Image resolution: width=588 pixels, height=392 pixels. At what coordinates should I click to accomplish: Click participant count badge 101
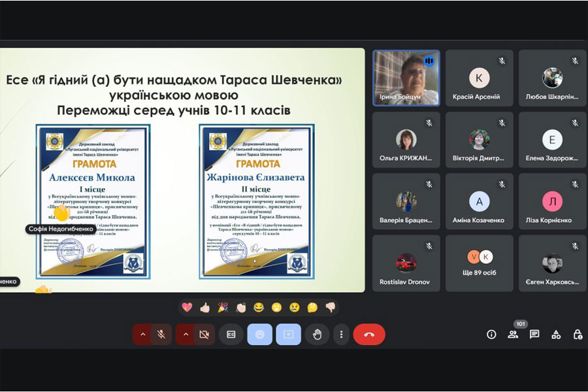click(x=521, y=324)
